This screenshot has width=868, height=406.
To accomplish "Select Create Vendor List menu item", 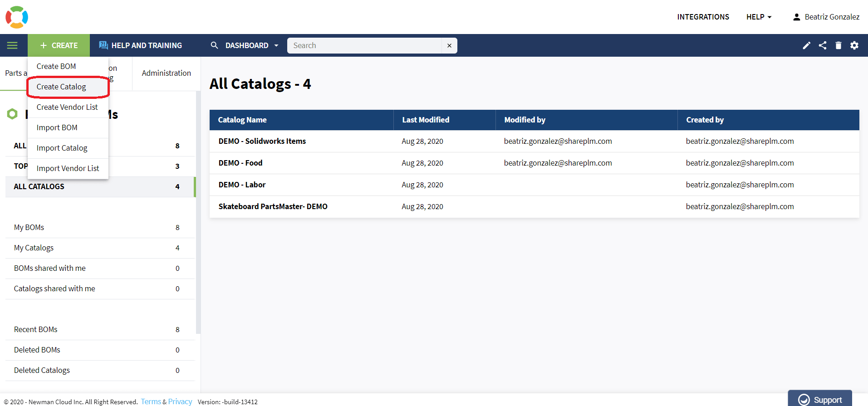I will (x=68, y=107).
